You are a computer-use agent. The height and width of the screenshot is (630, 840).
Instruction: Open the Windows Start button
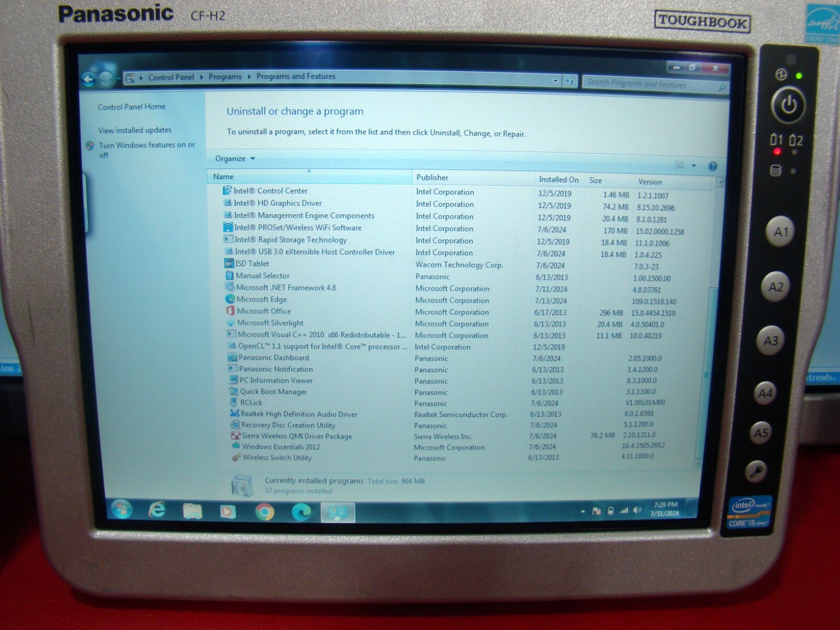122,509
